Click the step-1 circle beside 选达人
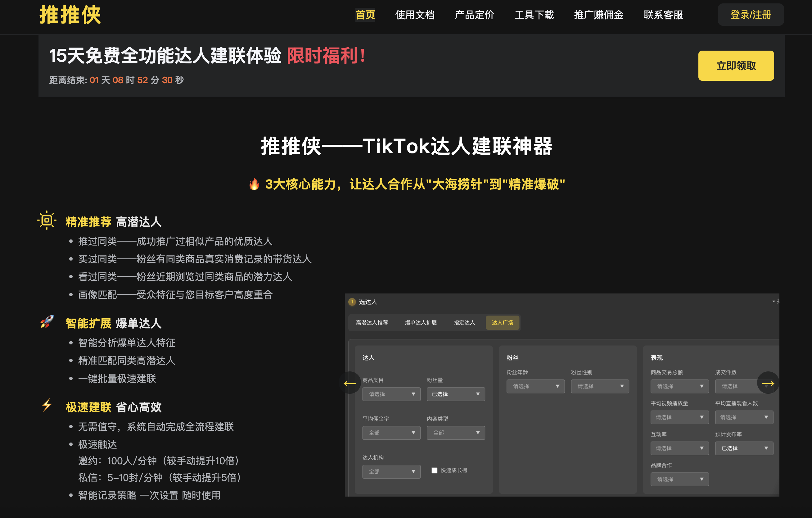The image size is (812, 518). pos(352,302)
